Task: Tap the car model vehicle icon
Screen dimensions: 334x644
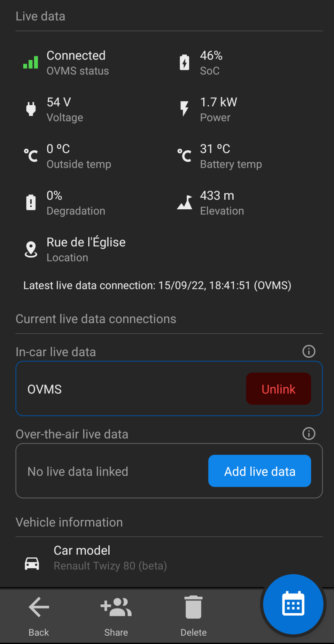Action: click(x=32, y=563)
